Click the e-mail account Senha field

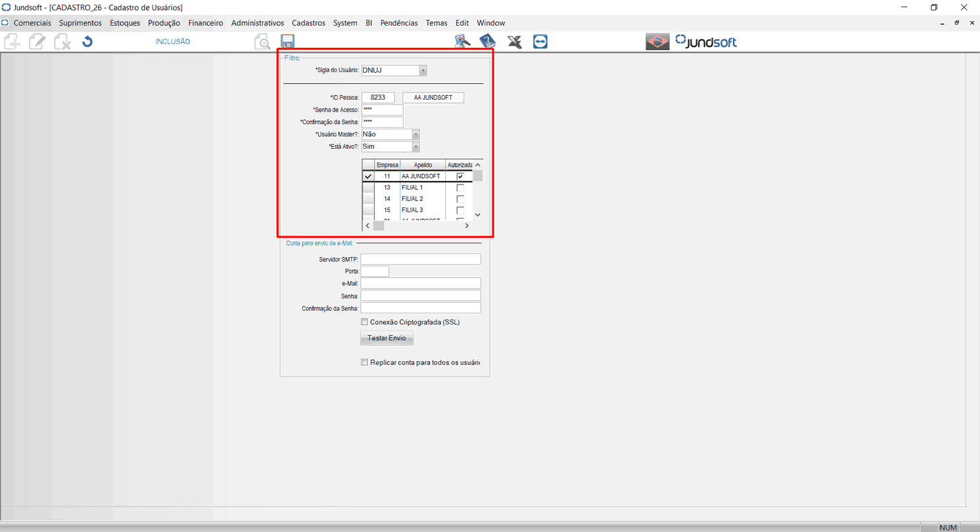point(421,296)
